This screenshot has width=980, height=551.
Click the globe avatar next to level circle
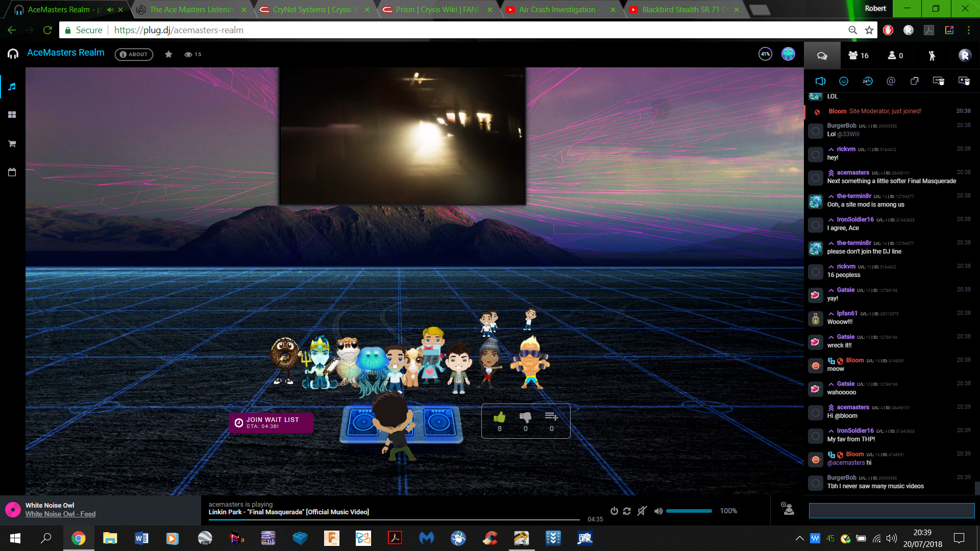(x=788, y=54)
